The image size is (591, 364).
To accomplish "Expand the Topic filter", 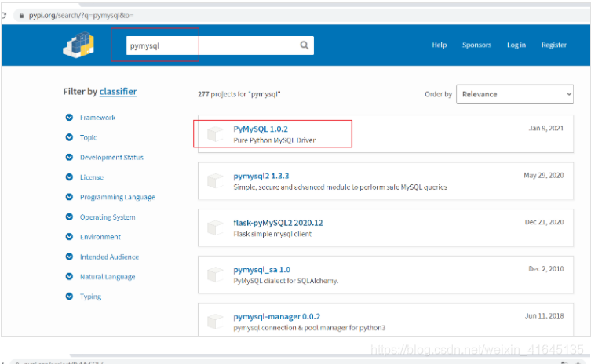I will coord(69,137).
